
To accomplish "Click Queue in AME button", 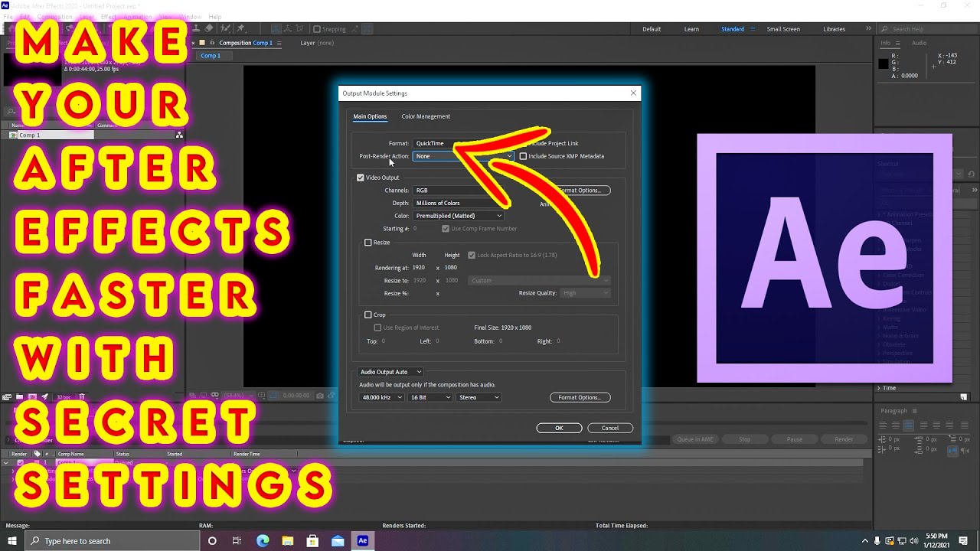I will point(696,439).
